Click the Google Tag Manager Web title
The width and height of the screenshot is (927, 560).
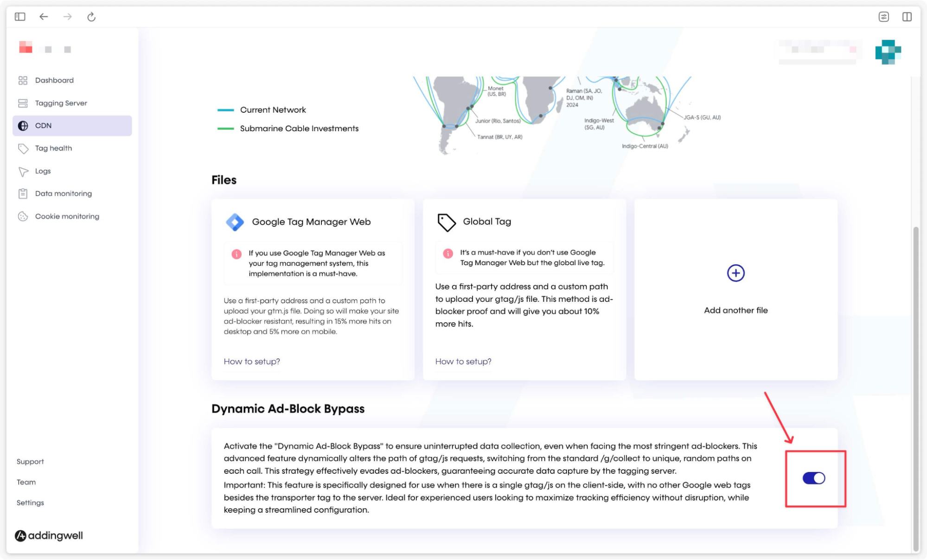tap(311, 222)
